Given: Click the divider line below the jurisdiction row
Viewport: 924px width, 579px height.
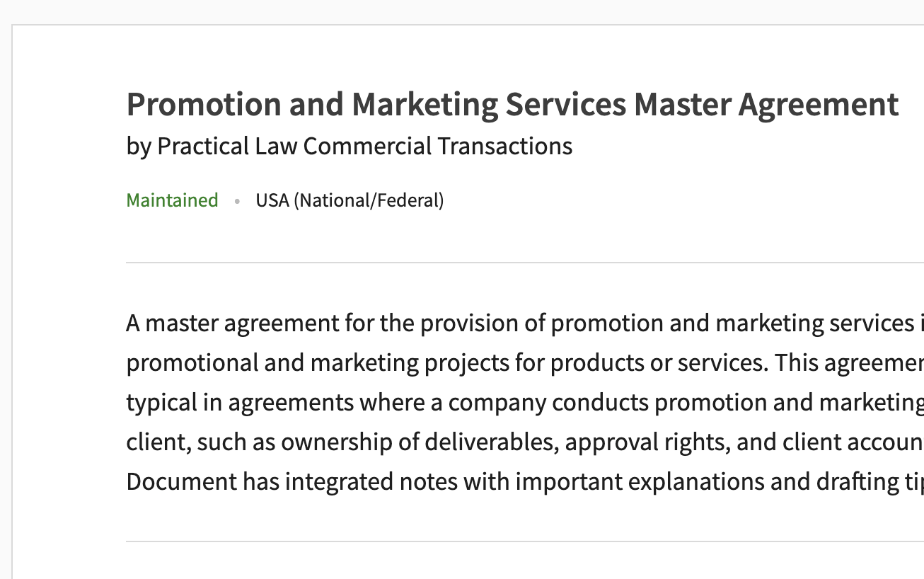Looking at the screenshot, I should click(x=524, y=263).
